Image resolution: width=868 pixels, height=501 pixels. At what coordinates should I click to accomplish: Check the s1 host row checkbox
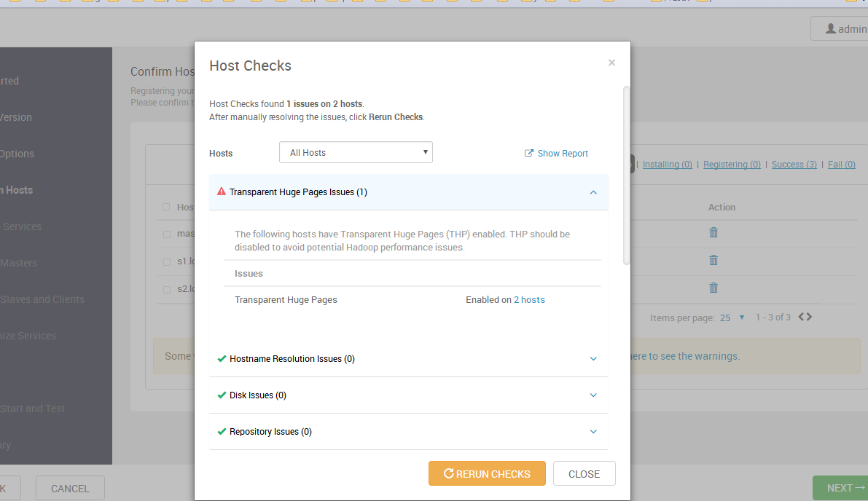coord(167,262)
